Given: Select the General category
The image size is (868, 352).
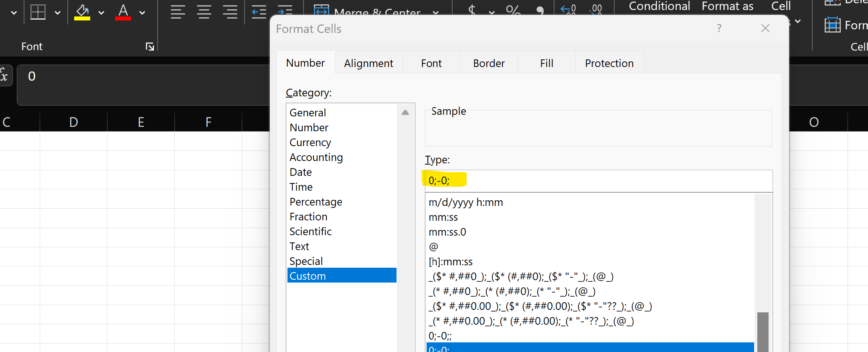Looking at the screenshot, I should click(x=342, y=112).
